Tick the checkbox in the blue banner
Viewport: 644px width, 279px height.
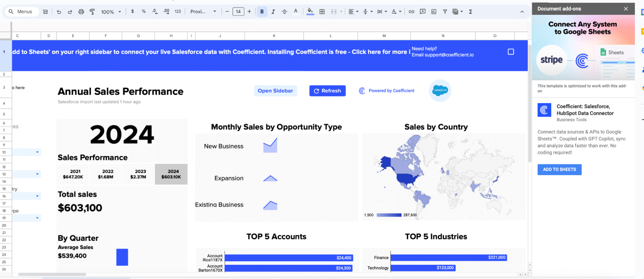(511, 52)
